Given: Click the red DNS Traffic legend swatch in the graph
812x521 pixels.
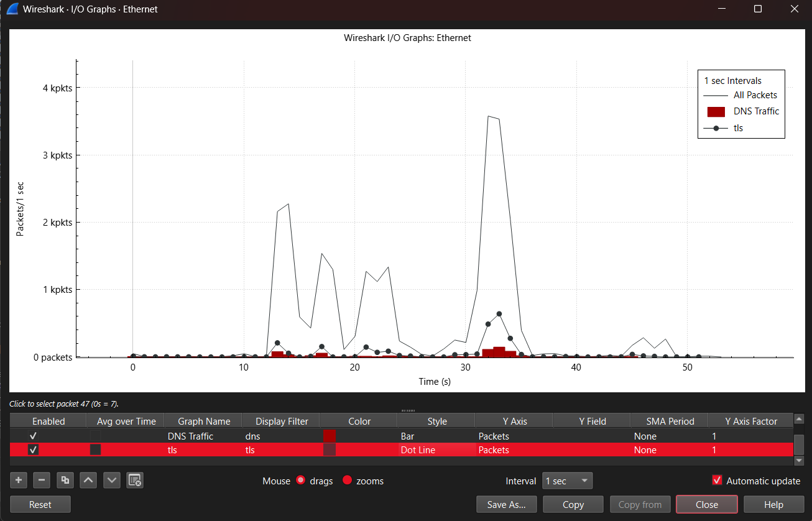Looking at the screenshot, I should click(x=717, y=111).
